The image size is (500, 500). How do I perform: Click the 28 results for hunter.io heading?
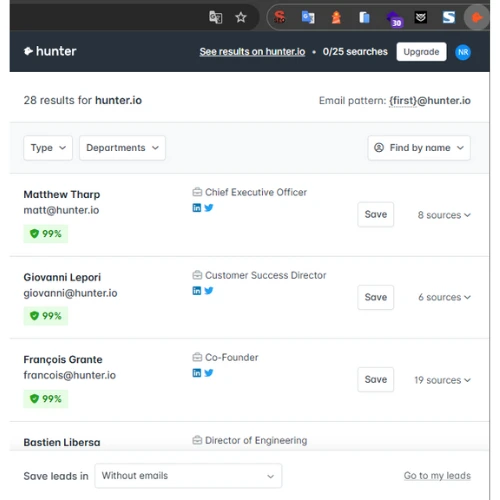(x=83, y=100)
